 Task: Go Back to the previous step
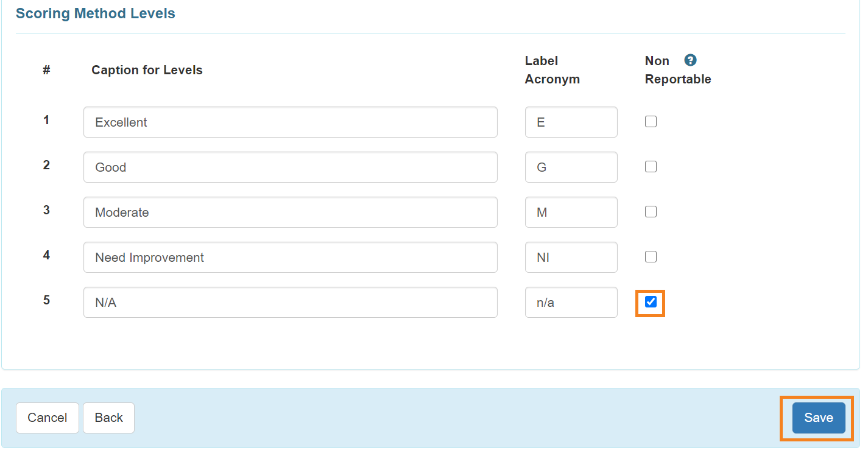(108, 418)
